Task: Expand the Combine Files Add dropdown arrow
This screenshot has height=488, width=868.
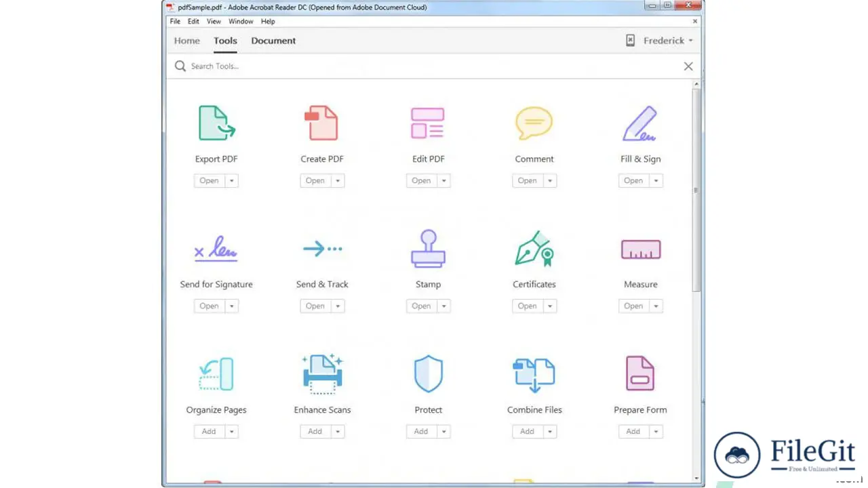Action: tap(550, 432)
